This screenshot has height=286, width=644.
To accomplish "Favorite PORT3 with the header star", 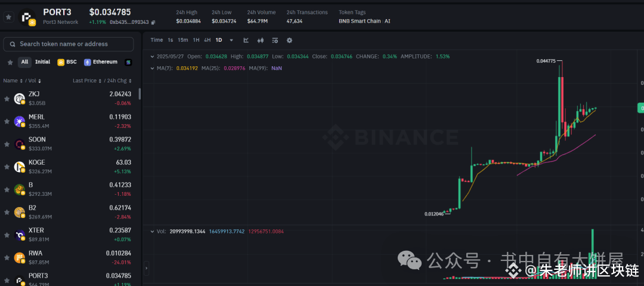I will pos(8,17).
